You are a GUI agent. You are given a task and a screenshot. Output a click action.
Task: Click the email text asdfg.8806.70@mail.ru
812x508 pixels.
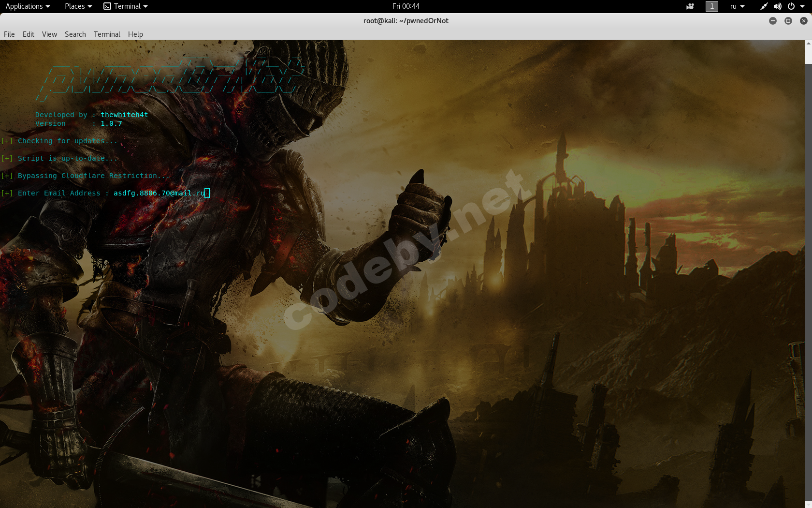point(159,193)
